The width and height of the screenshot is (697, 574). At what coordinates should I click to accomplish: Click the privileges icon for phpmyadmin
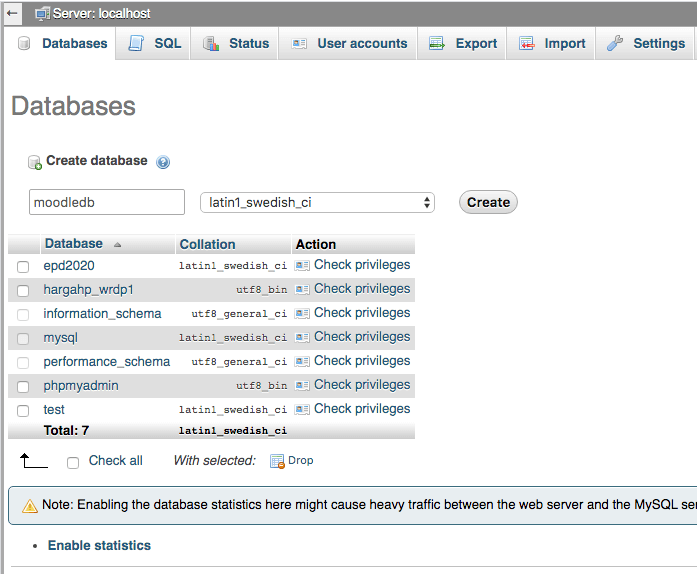[302, 385]
